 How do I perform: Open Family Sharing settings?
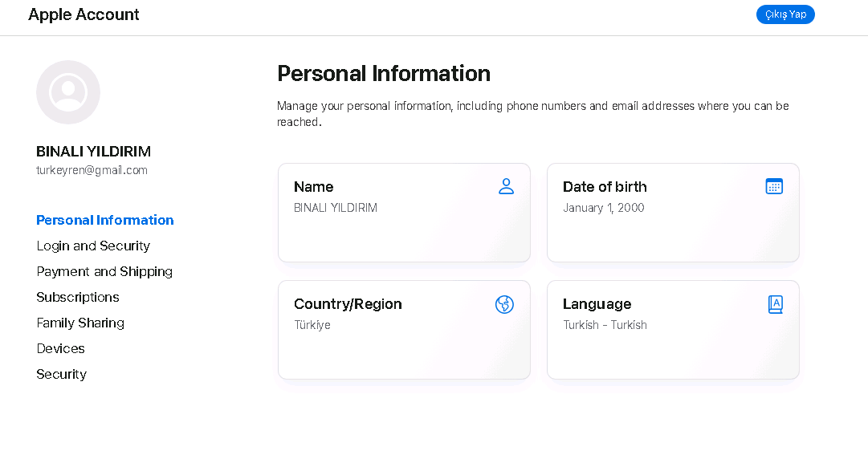click(80, 323)
